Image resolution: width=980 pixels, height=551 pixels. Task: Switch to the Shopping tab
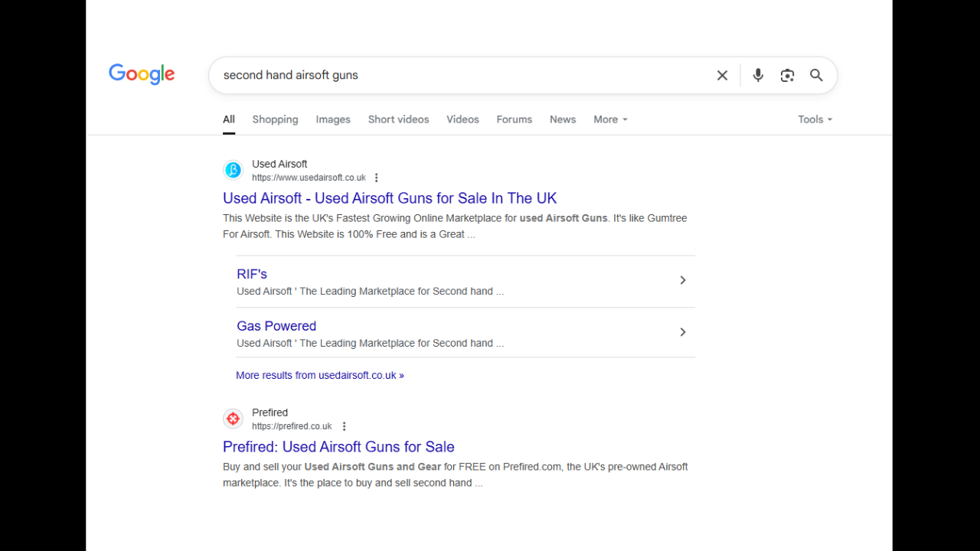coord(275,119)
